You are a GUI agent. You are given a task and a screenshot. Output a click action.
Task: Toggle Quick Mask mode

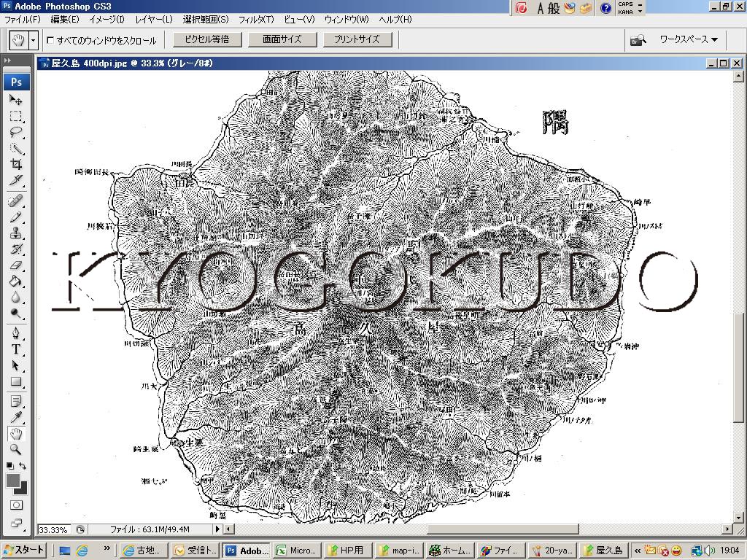click(x=16, y=505)
